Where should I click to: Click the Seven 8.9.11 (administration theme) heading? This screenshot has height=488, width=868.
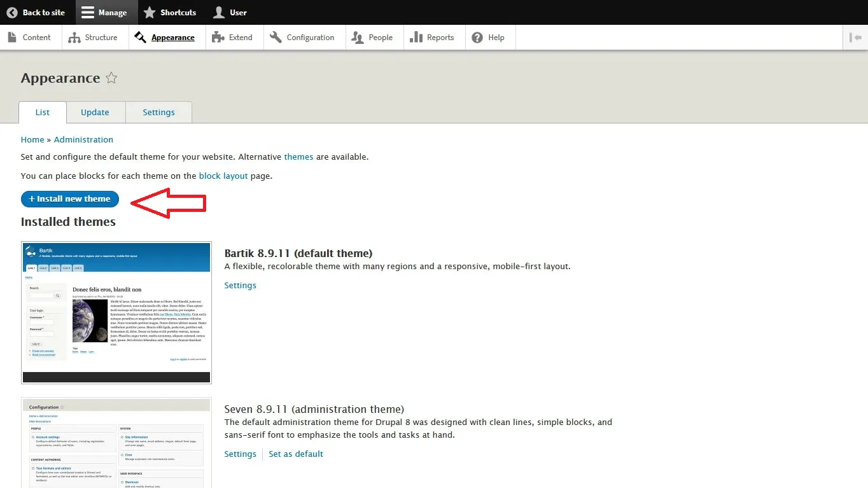[314, 409]
